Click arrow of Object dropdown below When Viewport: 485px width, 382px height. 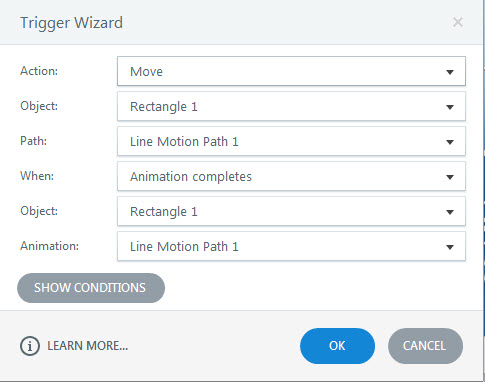450,212
